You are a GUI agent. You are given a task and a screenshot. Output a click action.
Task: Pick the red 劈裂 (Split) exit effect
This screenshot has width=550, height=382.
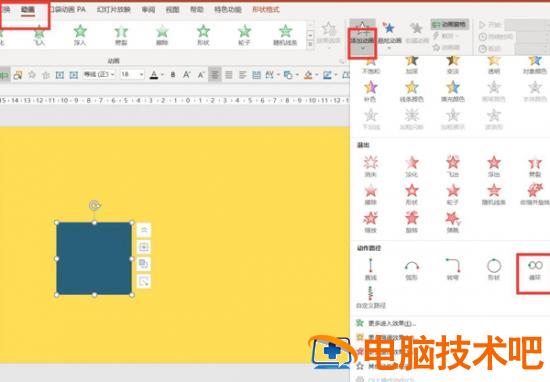pyautogui.click(x=535, y=166)
